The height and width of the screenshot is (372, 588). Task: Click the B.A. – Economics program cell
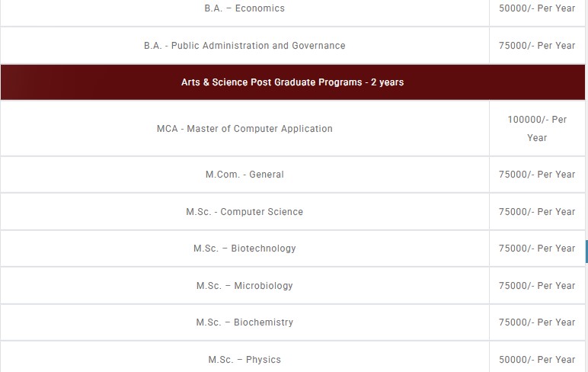[244, 8]
